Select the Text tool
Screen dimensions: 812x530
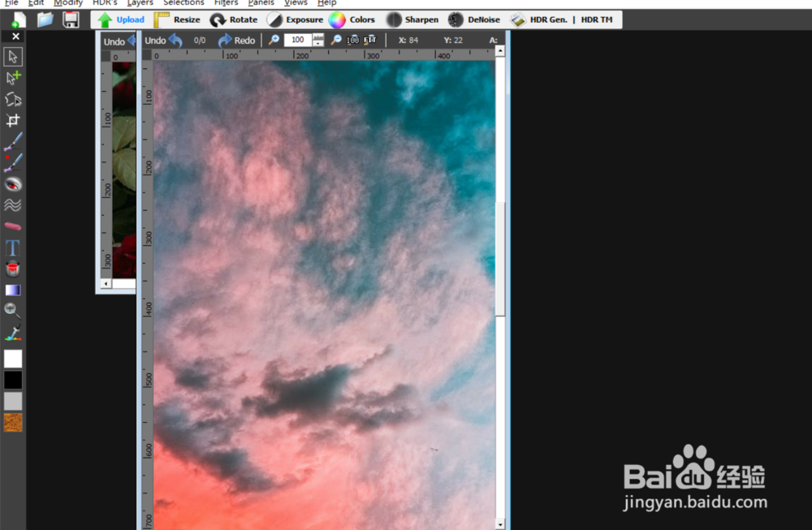(x=13, y=248)
